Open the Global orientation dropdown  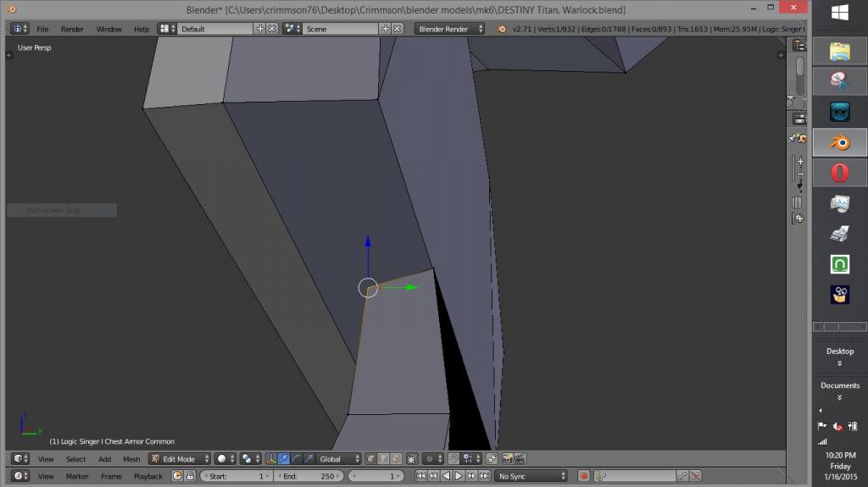coord(339,459)
